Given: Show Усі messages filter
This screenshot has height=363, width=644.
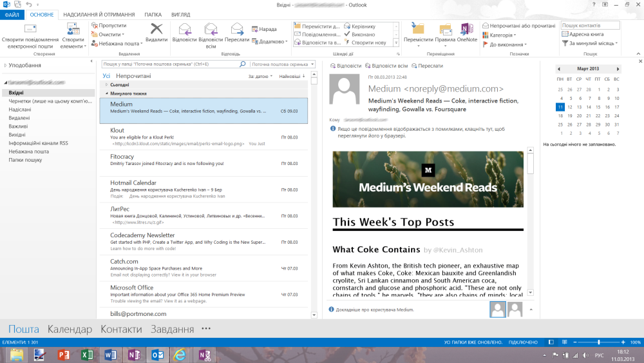Looking at the screenshot, I should click(x=106, y=75).
